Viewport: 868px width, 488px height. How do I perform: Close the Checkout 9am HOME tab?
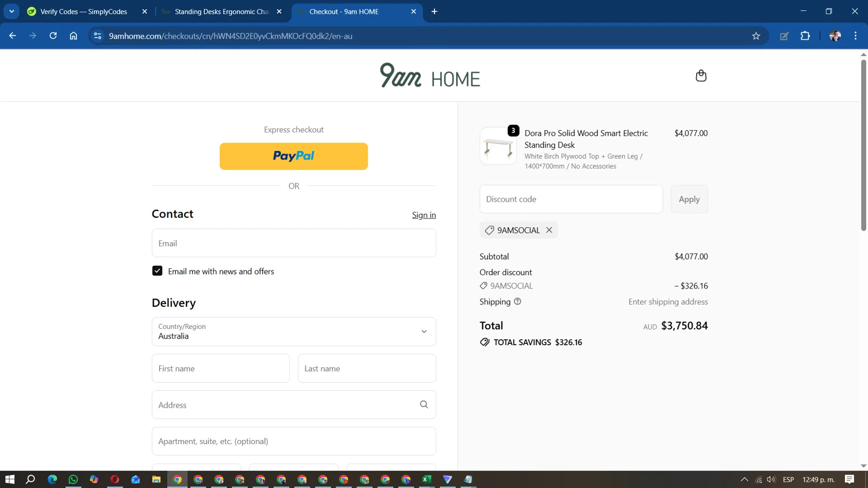coord(414,12)
